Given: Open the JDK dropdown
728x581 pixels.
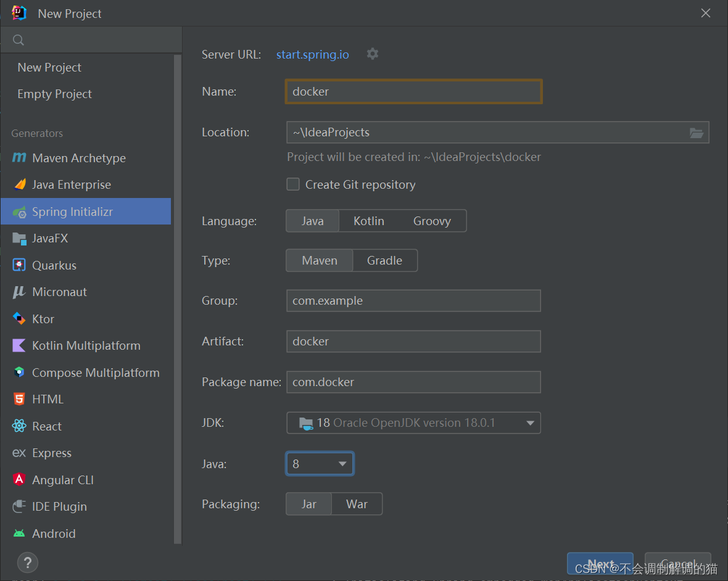Looking at the screenshot, I should pyautogui.click(x=413, y=422).
